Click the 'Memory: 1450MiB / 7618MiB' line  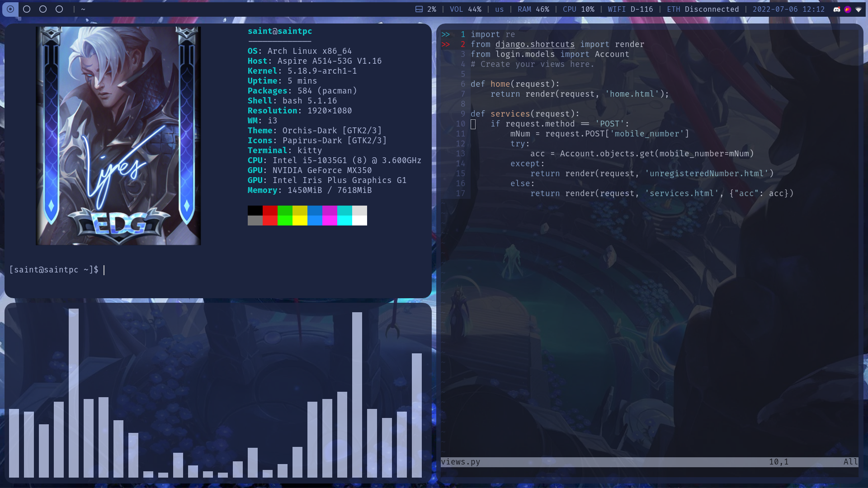tap(310, 190)
